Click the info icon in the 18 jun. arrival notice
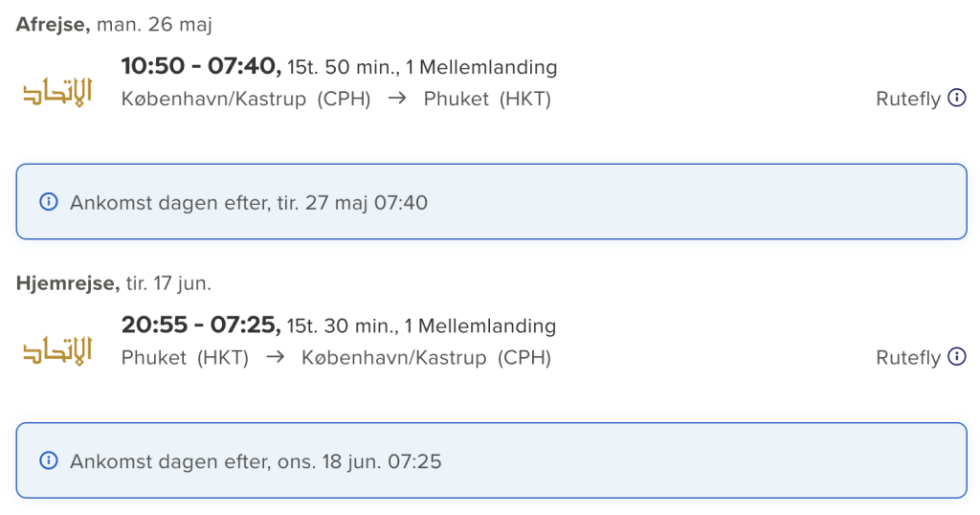This screenshot has height=515, width=980. (49, 460)
